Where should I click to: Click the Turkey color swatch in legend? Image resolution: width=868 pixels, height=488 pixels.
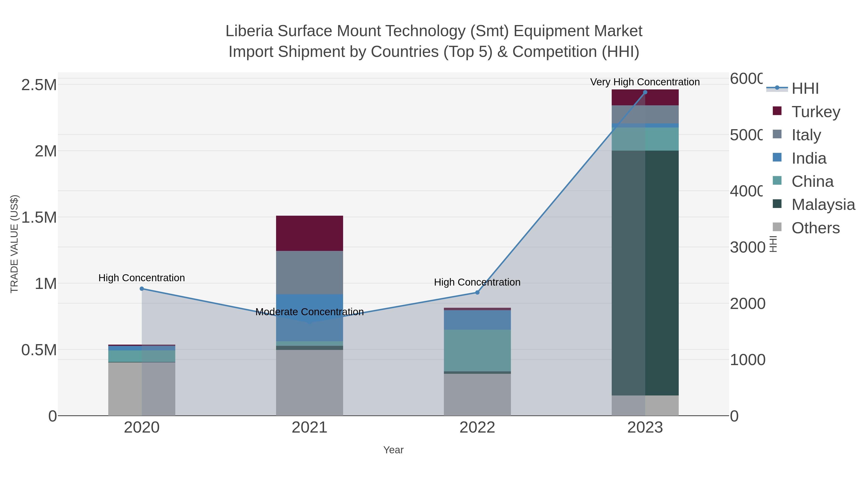[x=777, y=111]
